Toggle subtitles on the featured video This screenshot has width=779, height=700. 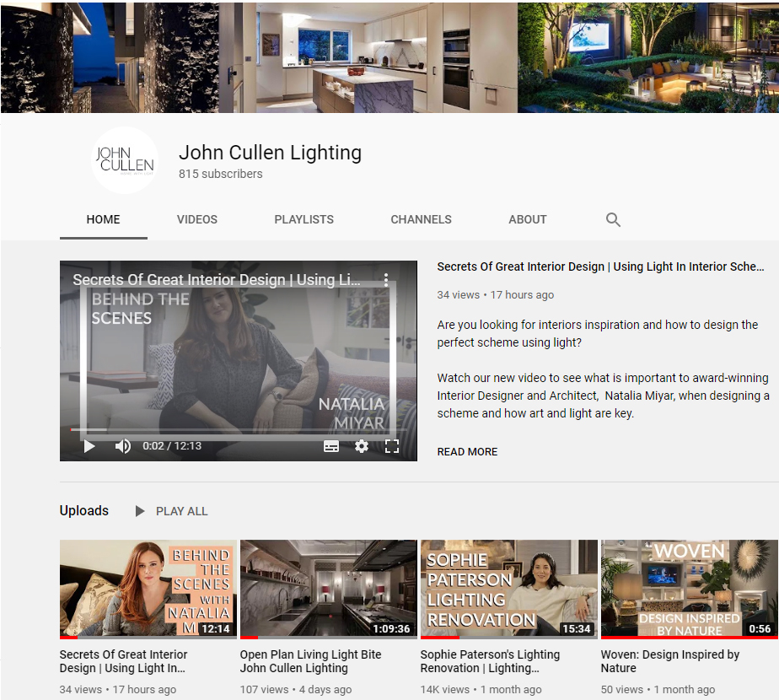(x=331, y=446)
